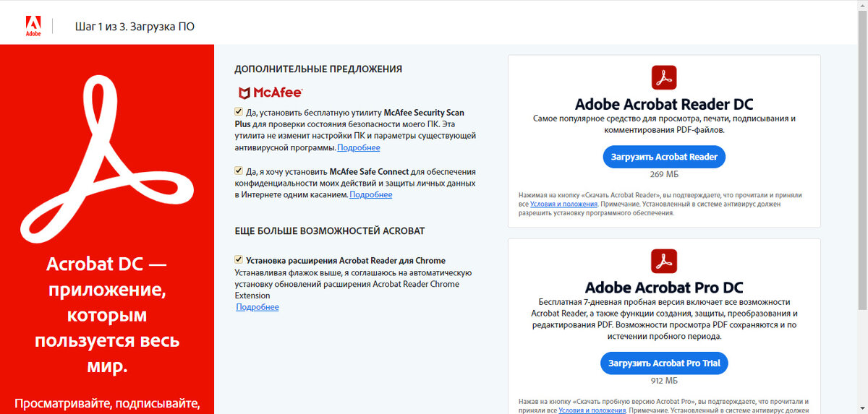Click the "Просматривайте, подписывайте" text on red panel
This screenshot has height=414, width=868.
(107, 403)
